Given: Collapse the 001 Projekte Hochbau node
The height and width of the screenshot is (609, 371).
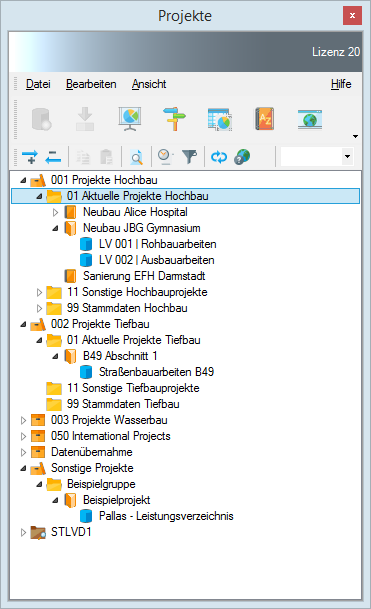Looking at the screenshot, I should (23, 180).
